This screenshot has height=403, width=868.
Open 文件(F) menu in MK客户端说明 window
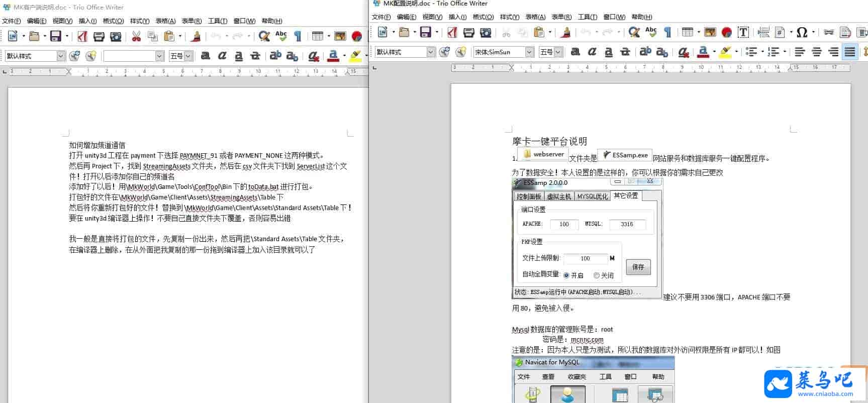12,21
